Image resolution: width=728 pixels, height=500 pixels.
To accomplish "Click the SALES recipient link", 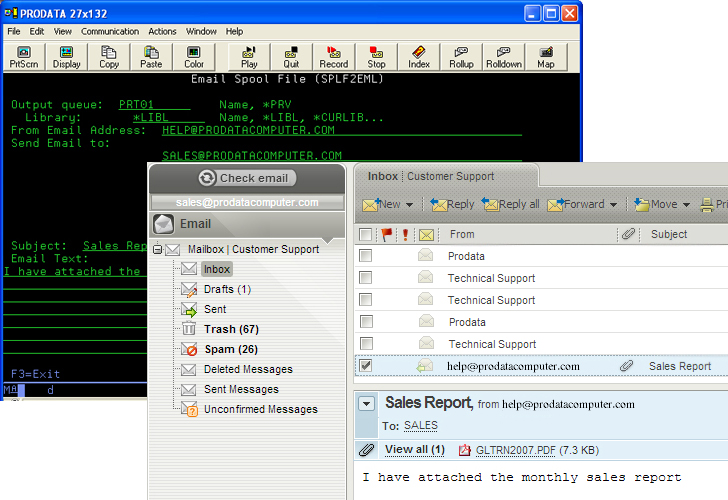I will click(x=421, y=426).
